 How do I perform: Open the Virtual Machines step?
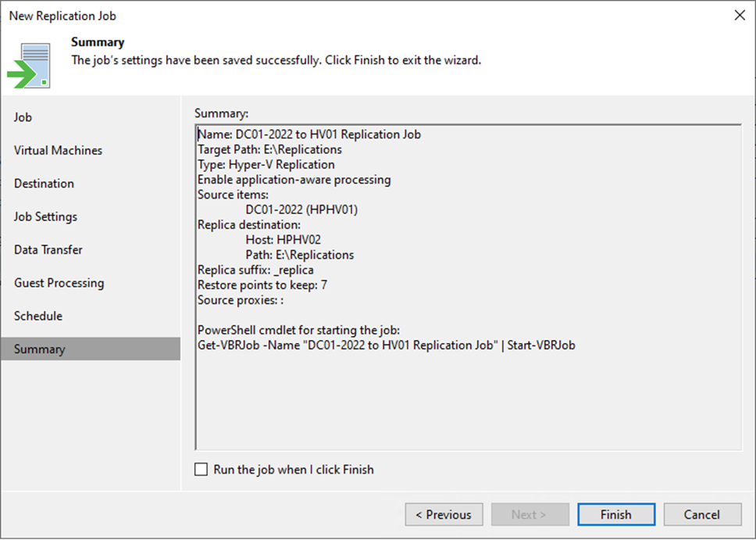click(x=58, y=150)
